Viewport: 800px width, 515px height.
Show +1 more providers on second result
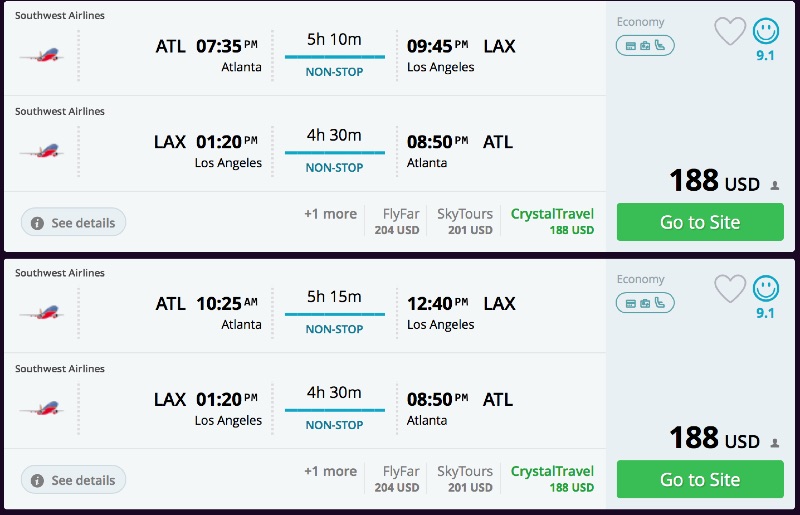330,472
